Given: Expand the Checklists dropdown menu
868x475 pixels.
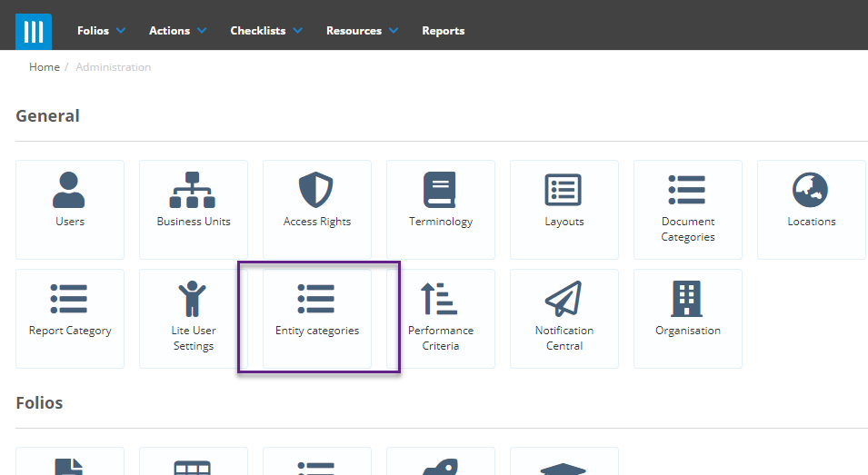Looking at the screenshot, I should 266,30.
